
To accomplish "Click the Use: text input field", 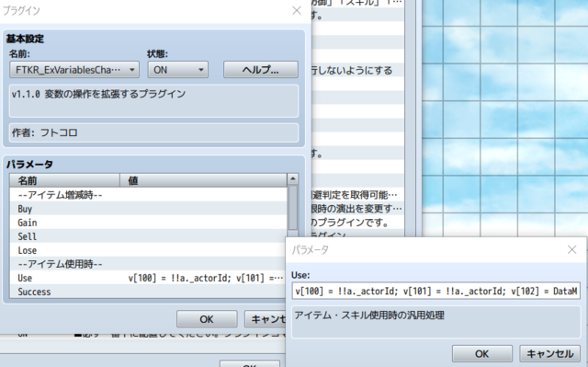I will coord(436,291).
